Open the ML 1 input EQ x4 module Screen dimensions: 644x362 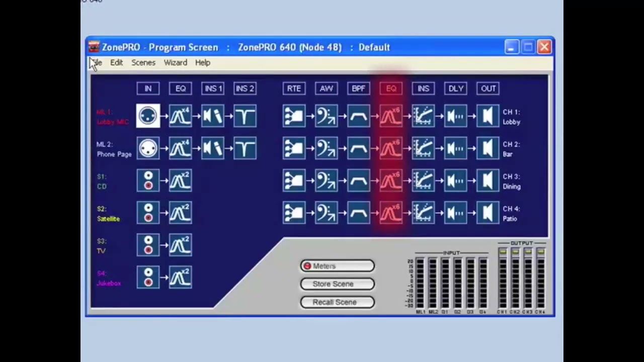[x=181, y=116]
